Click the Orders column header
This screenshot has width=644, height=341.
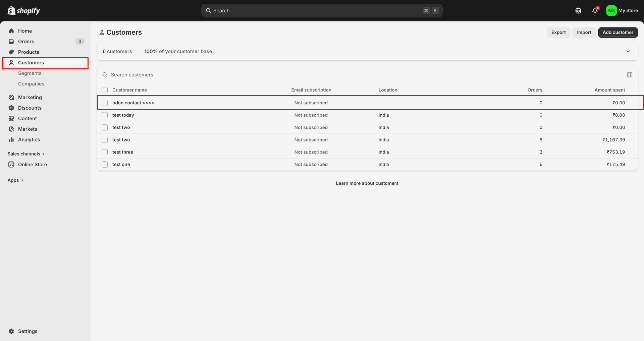click(535, 90)
